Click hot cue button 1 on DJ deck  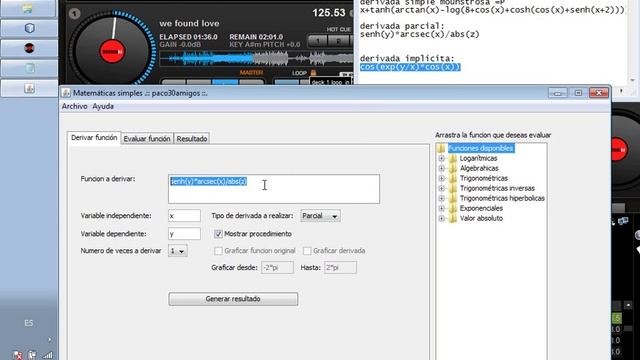[x=317, y=40]
